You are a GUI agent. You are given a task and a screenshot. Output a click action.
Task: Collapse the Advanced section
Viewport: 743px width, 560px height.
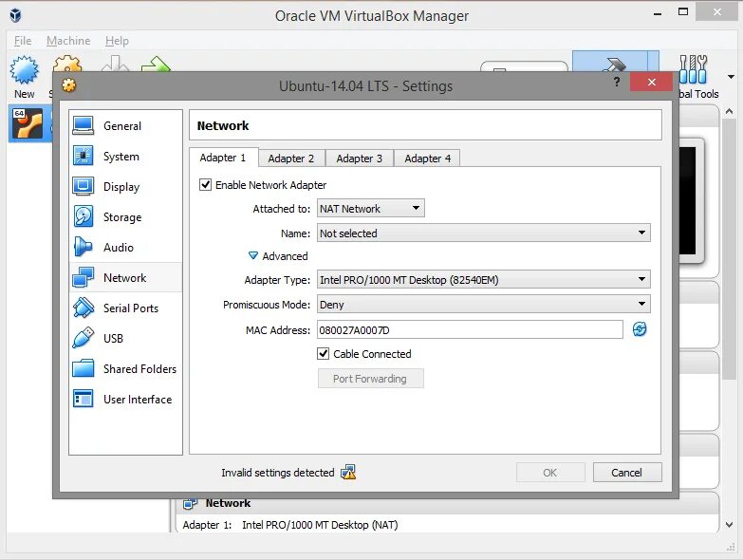tap(253, 256)
